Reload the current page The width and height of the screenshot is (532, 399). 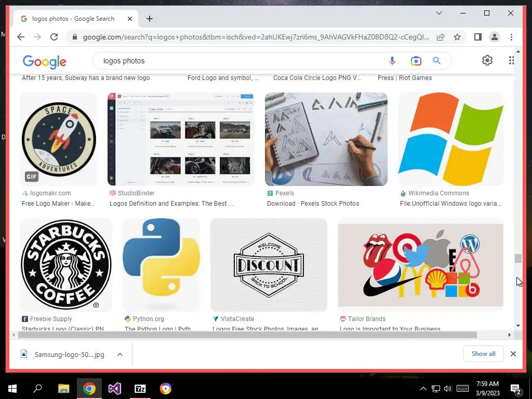pyautogui.click(x=54, y=37)
